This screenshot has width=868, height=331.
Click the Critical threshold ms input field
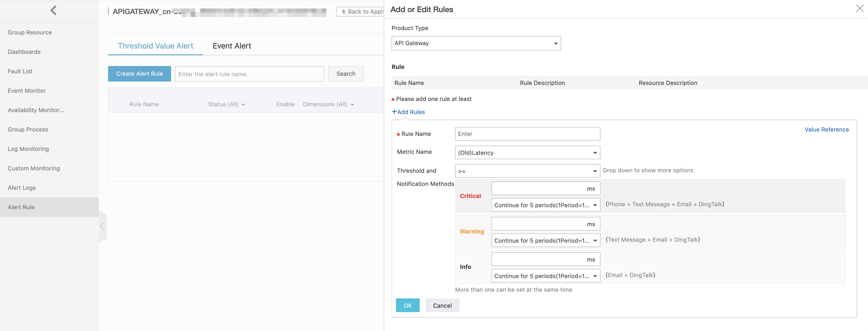(x=538, y=189)
